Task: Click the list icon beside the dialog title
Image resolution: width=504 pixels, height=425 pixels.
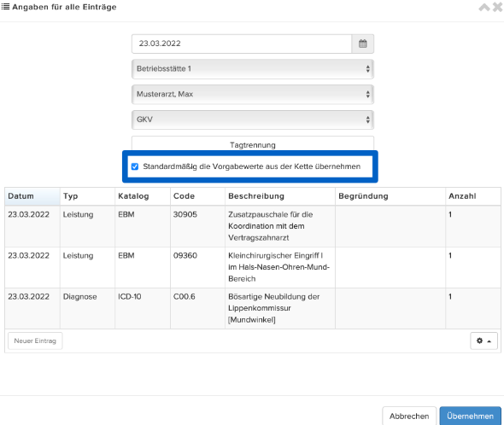Action: click(5, 7)
